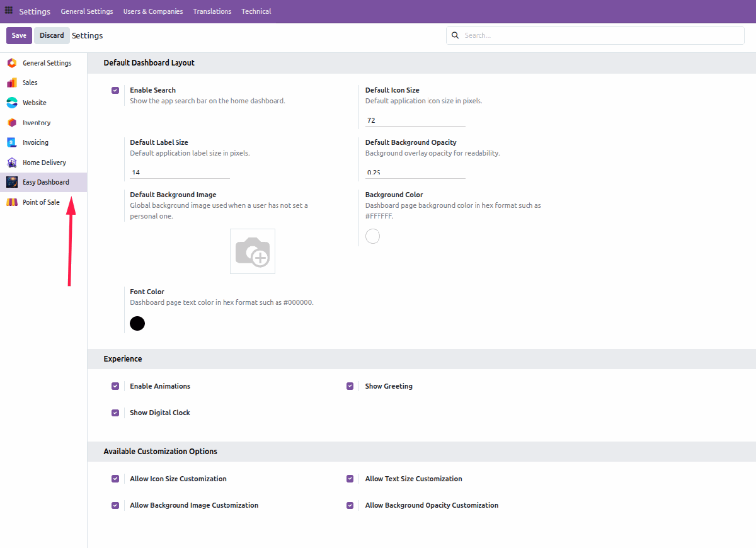The image size is (756, 548).
Task: Click the Background Opacity field showing 0.25
Action: click(x=415, y=172)
